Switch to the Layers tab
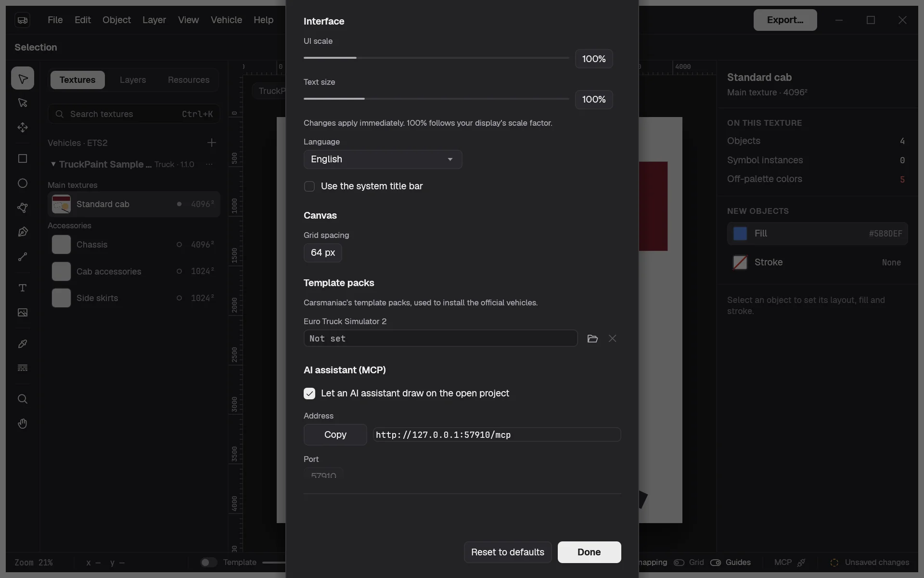Viewport: 924px width, 578px height. point(133,80)
